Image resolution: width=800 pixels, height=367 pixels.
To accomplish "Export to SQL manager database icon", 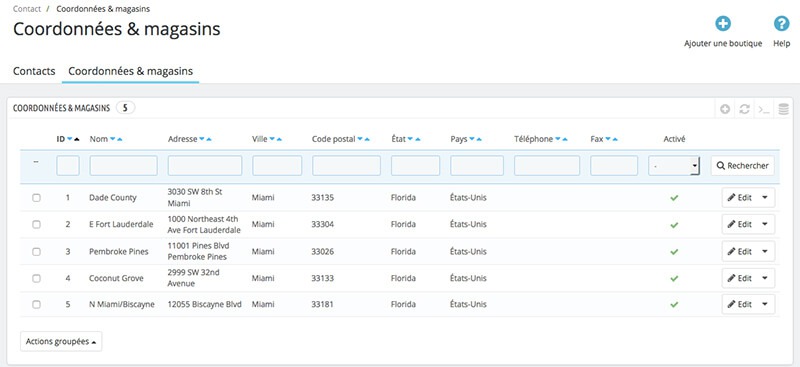I will [x=783, y=109].
